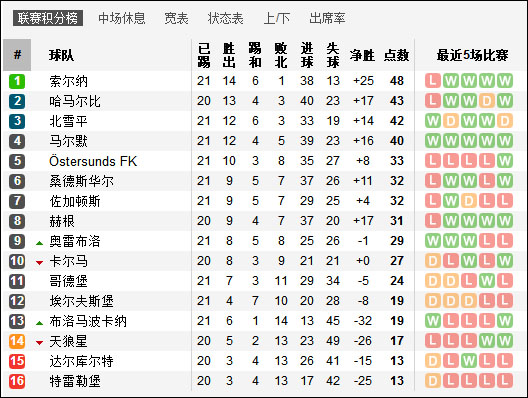The image size is (528, 398).
Task: Open the 马尔默 team link
Action: pos(68,141)
